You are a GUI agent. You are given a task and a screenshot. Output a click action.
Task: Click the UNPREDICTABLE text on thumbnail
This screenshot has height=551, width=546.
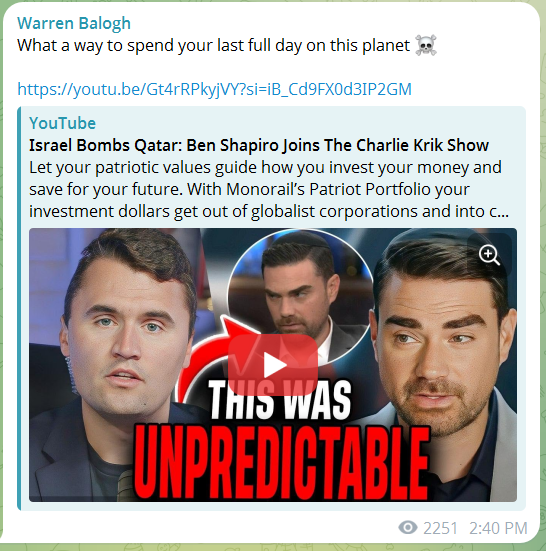point(282,463)
